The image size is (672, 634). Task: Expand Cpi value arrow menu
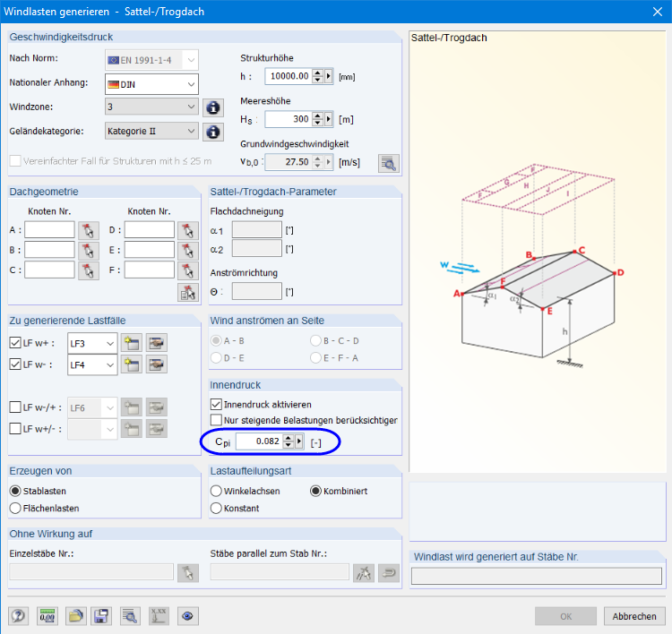pos(299,441)
